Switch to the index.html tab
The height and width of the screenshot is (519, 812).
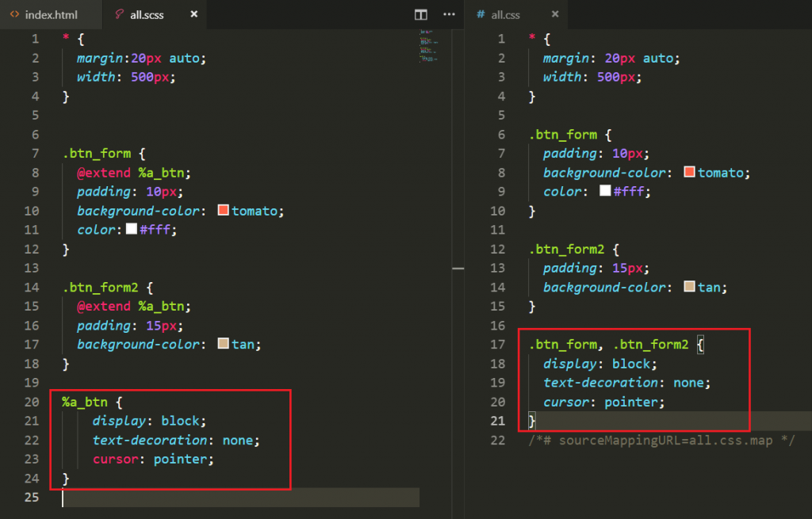tap(51, 14)
